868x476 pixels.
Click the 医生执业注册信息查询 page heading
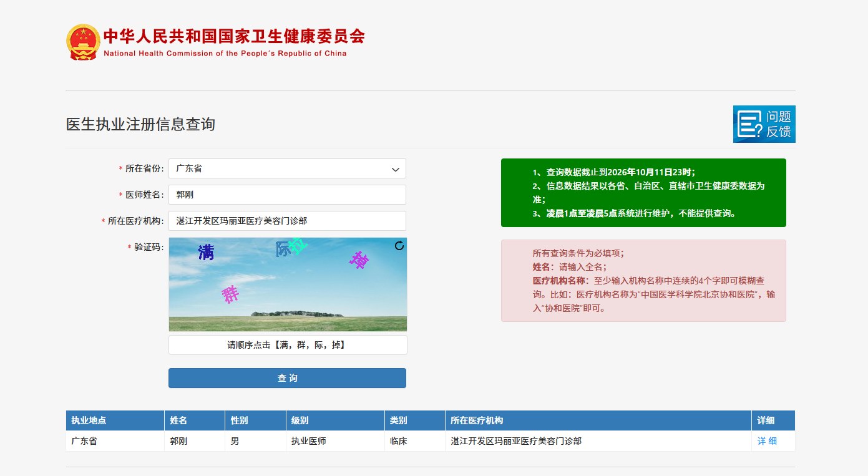[140, 124]
